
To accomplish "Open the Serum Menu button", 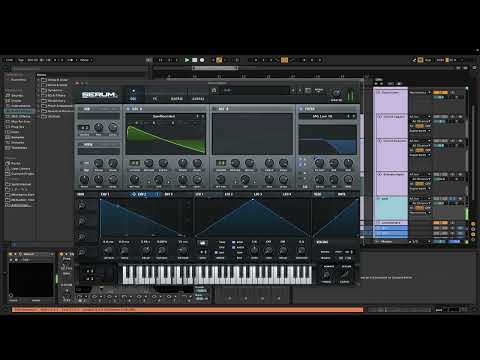I will [x=319, y=90].
